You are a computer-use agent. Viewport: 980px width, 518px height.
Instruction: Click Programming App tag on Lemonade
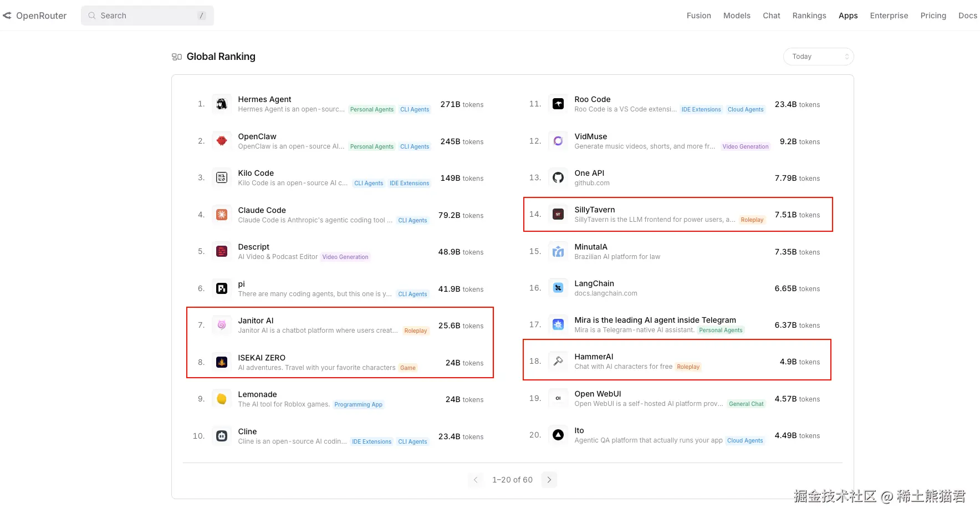tap(359, 405)
